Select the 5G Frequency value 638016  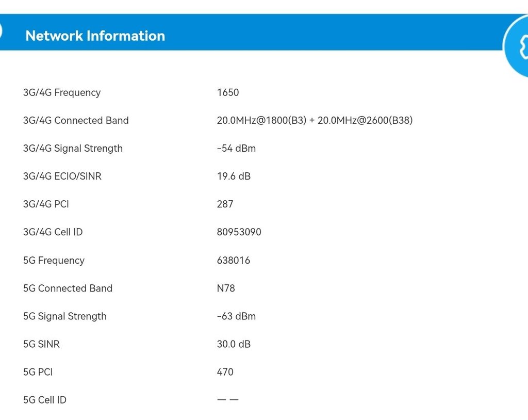pos(234,261)
